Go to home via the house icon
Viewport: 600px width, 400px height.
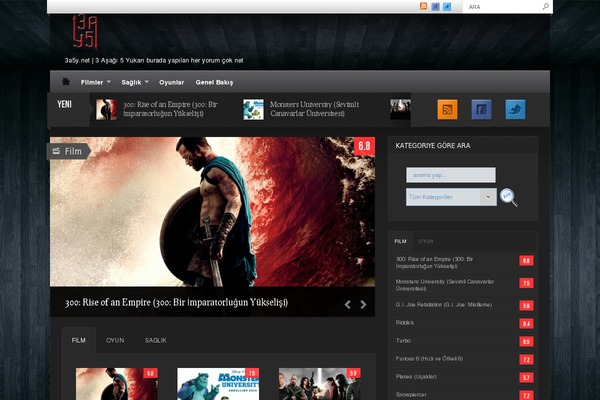tap(66, 82)
